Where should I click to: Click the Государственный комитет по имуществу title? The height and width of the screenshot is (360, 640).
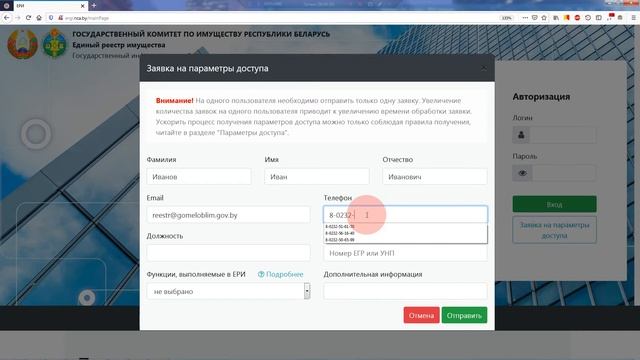pyautogui.click(x=201, y=34)
